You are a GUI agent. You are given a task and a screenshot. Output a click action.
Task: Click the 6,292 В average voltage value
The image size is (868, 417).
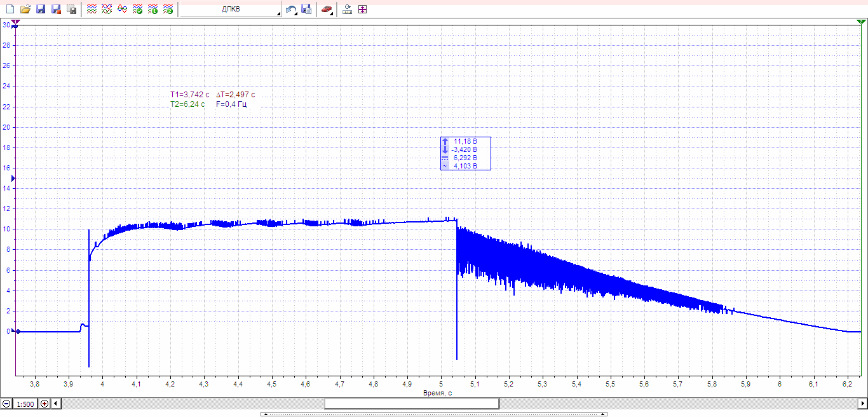(465, 158)
